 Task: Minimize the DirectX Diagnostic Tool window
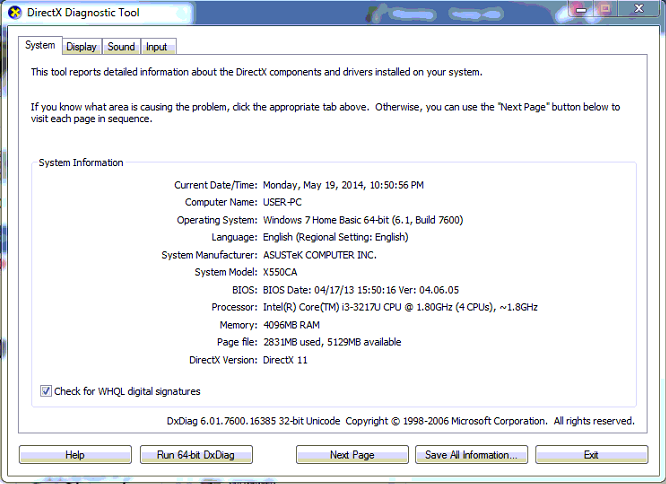click(x=581, y=8)
